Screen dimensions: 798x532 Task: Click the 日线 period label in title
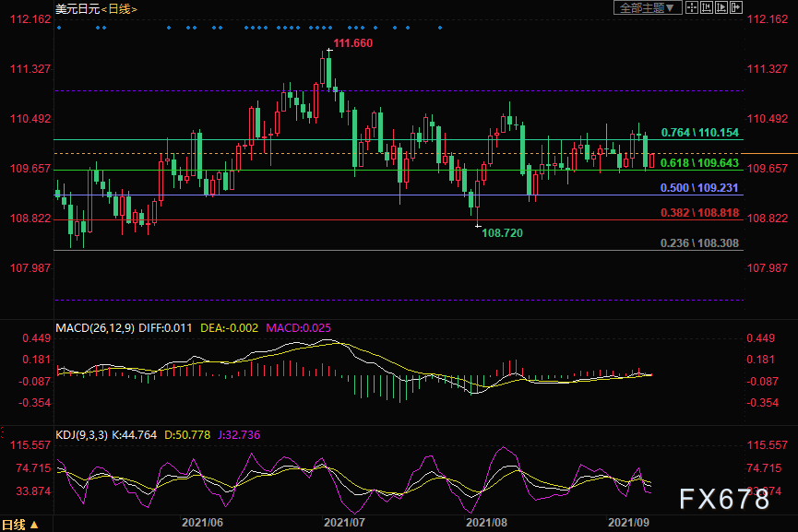(x=119, y=9)
